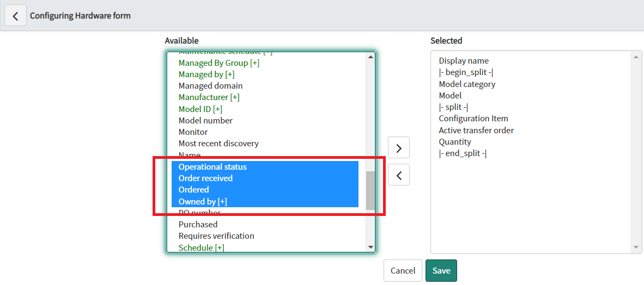Select Model category in Selected list
The height and width of the screenshot is (285, 644).
[x=467, y=84]
